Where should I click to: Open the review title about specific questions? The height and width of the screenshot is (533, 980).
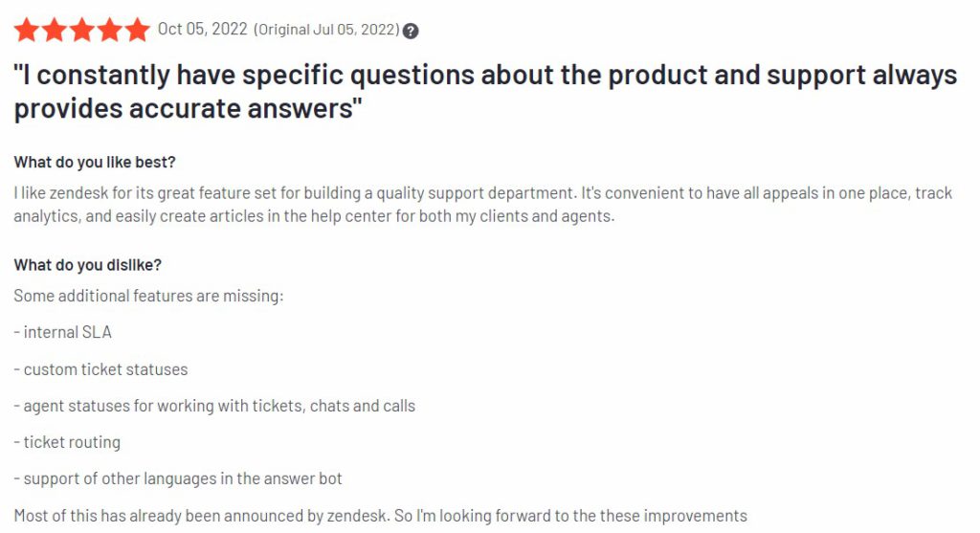click(x=485, y=92)
